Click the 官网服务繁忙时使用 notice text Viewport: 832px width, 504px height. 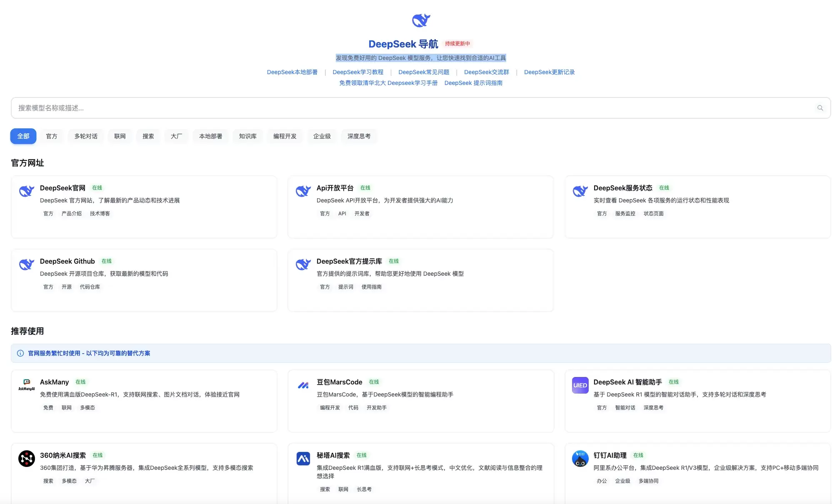pos(89,353)
